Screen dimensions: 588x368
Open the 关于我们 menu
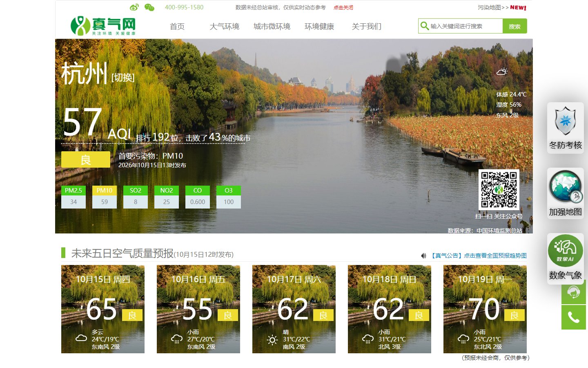click(367, 27)
